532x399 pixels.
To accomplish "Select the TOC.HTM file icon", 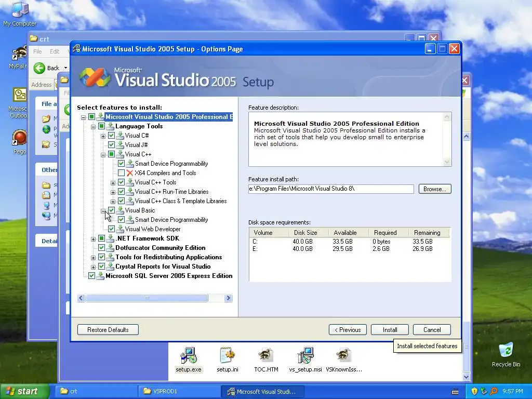I will pos(266,355).
